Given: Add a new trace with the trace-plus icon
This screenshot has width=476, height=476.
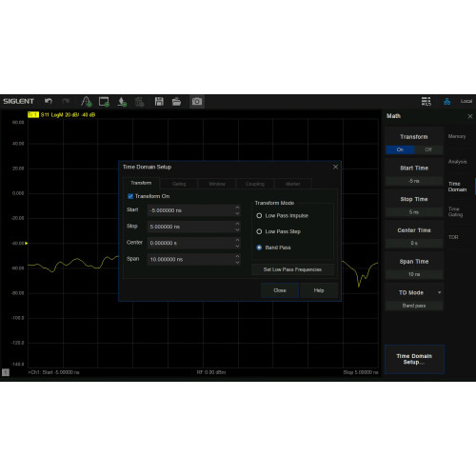Looking at the screenshot, I should 86,102.
